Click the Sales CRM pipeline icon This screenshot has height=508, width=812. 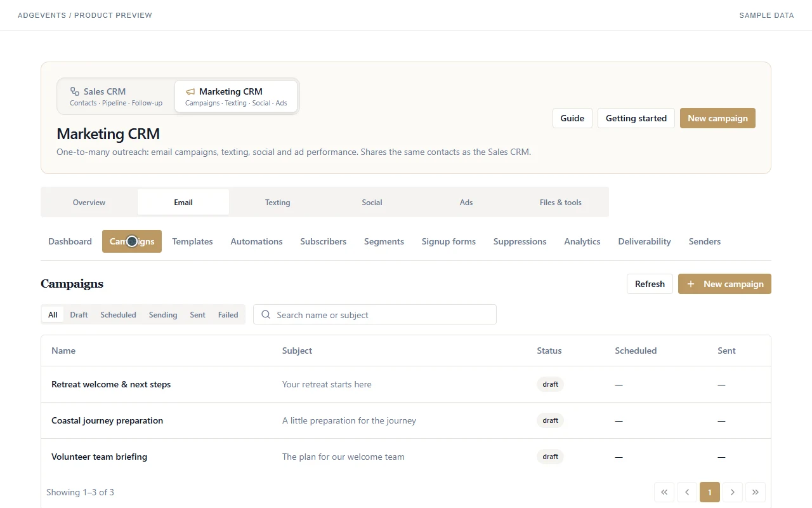[x=75, y=91]
